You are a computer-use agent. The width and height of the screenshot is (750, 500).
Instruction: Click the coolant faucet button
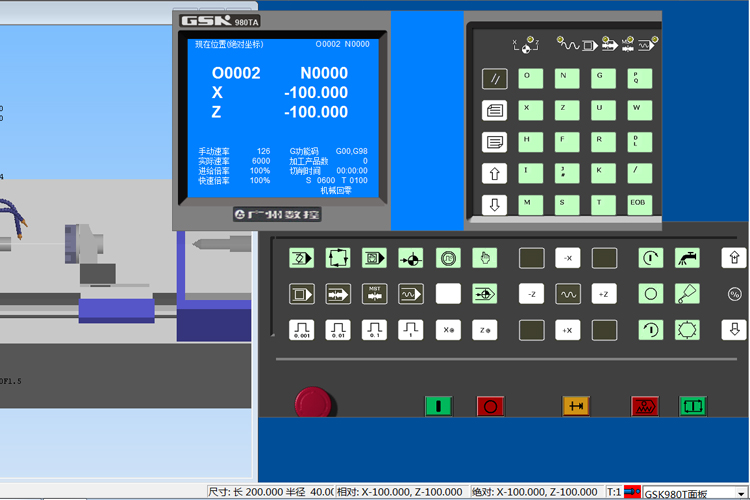[x=687, y=258]
